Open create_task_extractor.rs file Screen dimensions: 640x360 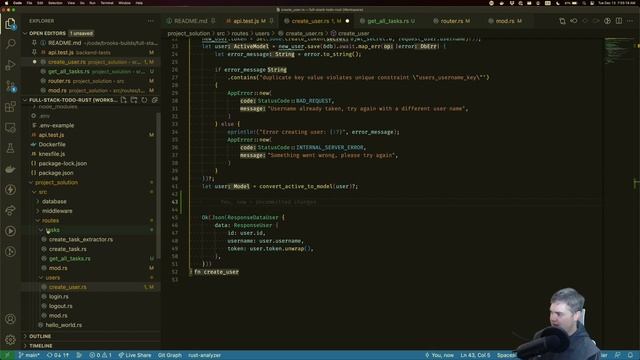[x=81, y=239]
